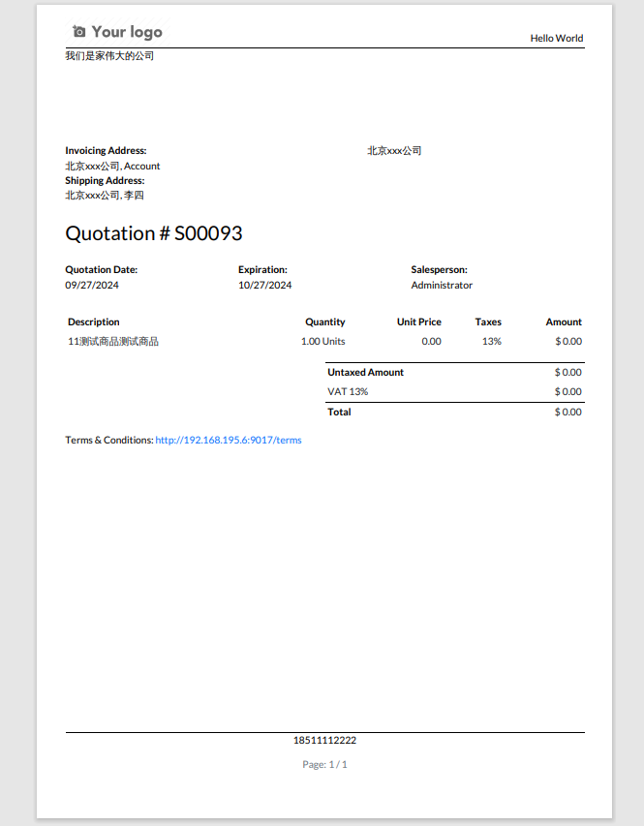Click the 'Taxes' column header
This screenshot has height=826, width=644.
pos(488,321)
